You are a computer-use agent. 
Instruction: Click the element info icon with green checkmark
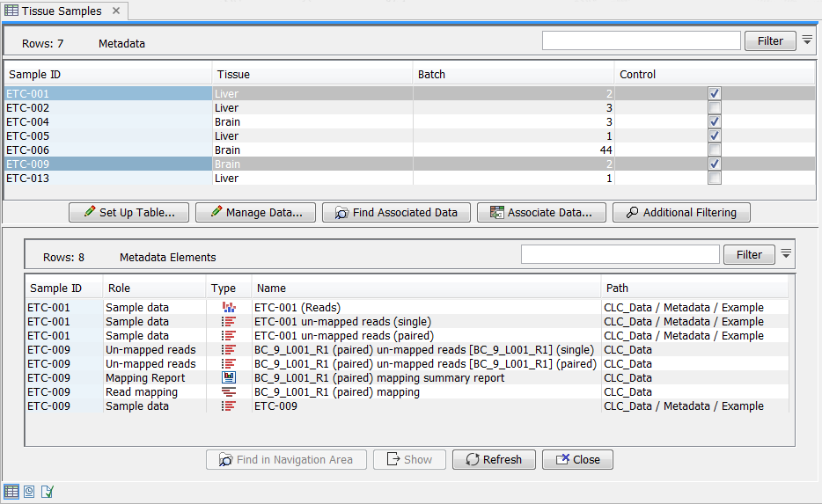pos(47,491)
